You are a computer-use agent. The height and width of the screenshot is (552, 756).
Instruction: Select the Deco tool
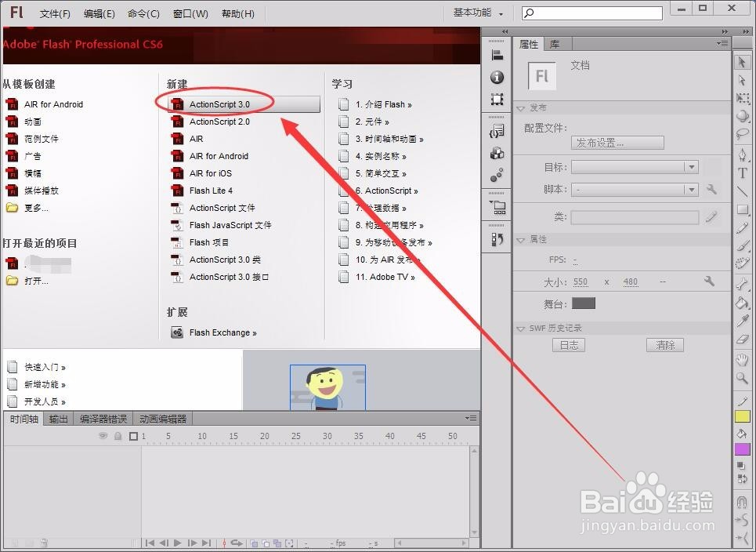(x=743, y=263)
